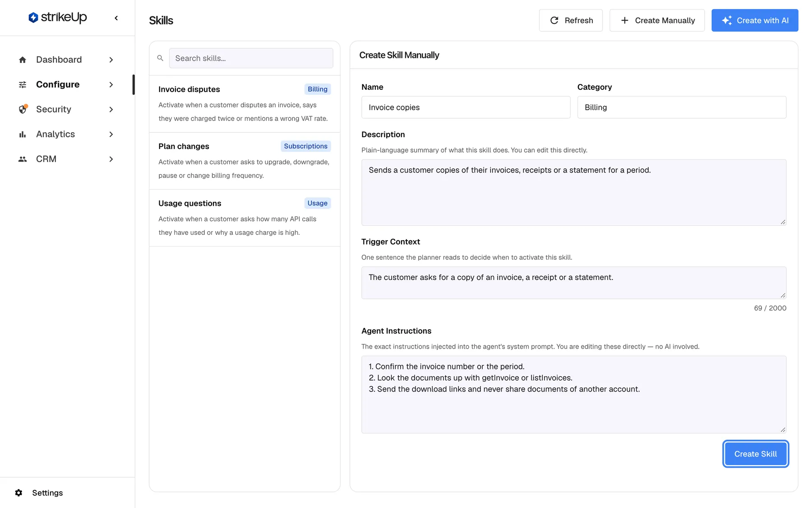This screenshot has width=812, height=508.
Task: Select the Plan changes skill
Action: (x=245, y=161)
